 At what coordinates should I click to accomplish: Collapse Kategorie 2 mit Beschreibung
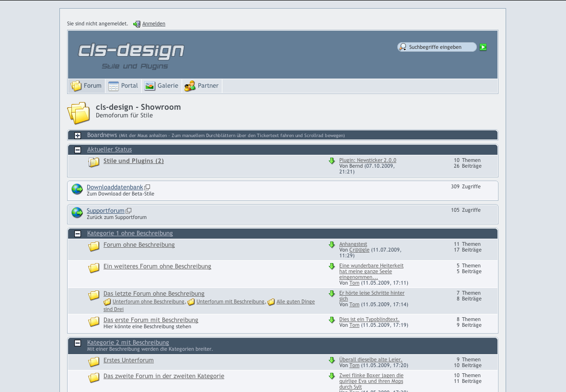[x=78, y=343]
